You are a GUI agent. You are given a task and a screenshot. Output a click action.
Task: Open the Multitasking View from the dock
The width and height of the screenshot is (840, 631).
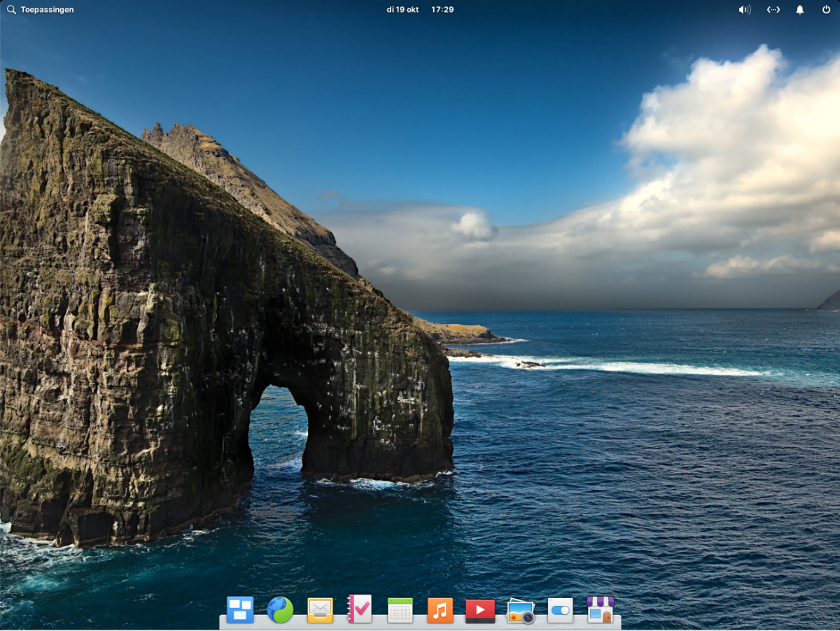(240, 610)
